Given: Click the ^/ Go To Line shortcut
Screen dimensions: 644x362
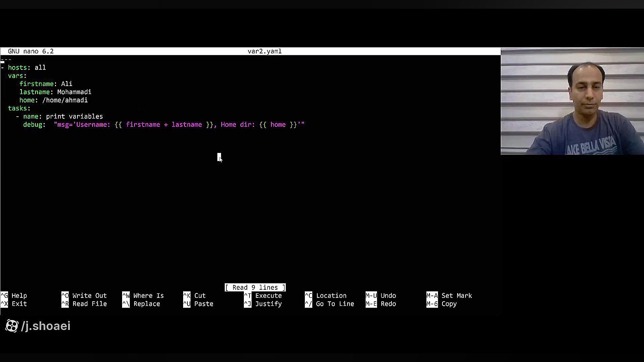Looking at the screenshot, I should tap(329, 304).
